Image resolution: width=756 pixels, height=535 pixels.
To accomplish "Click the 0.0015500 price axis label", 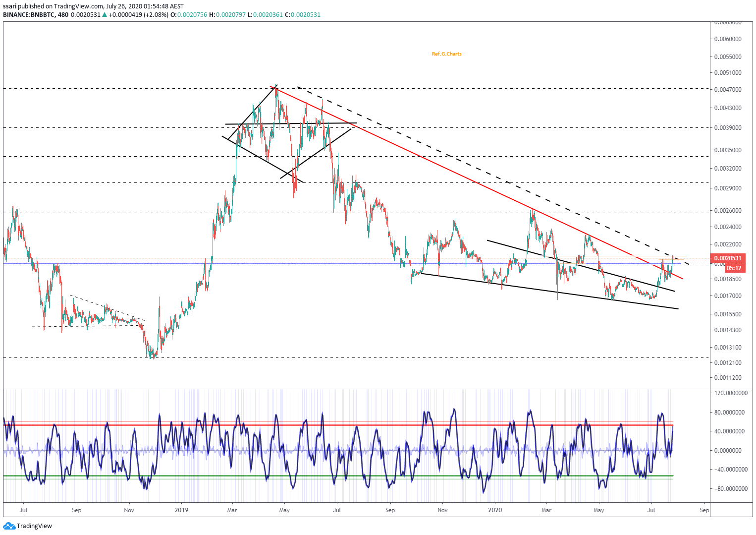I will point(728,314).
